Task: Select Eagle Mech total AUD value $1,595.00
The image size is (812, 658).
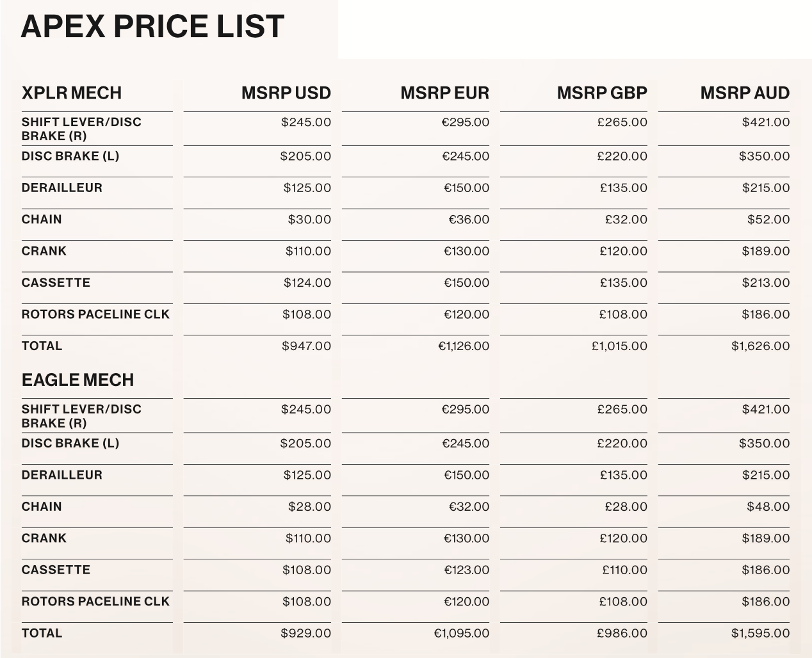Action: pos(760,634)
